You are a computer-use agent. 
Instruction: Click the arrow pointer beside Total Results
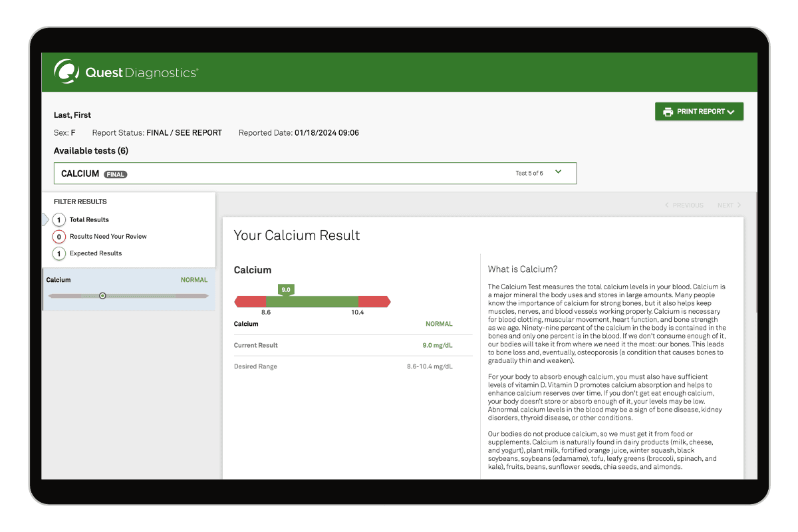tap(45, 219)
